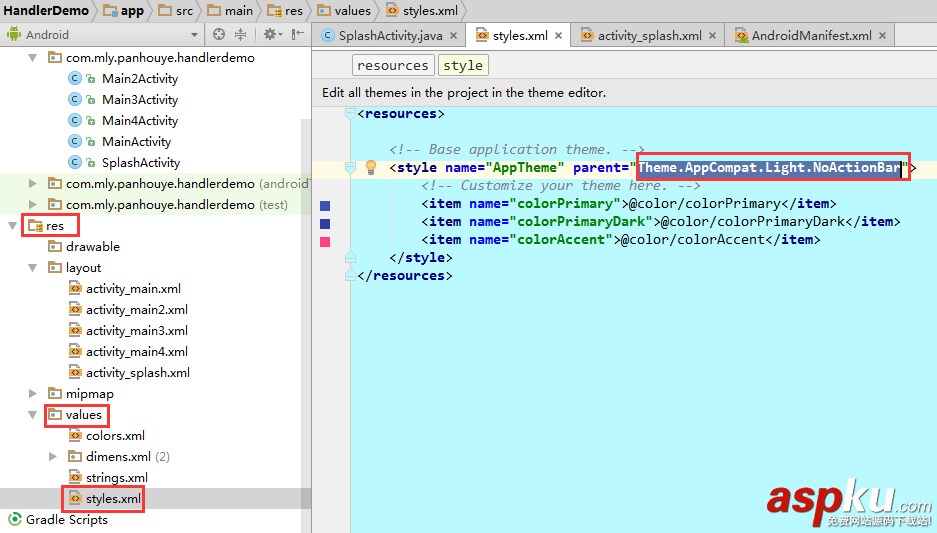Open activity_main.xml in project tree

pyautogui.click(x=133, y=289)
